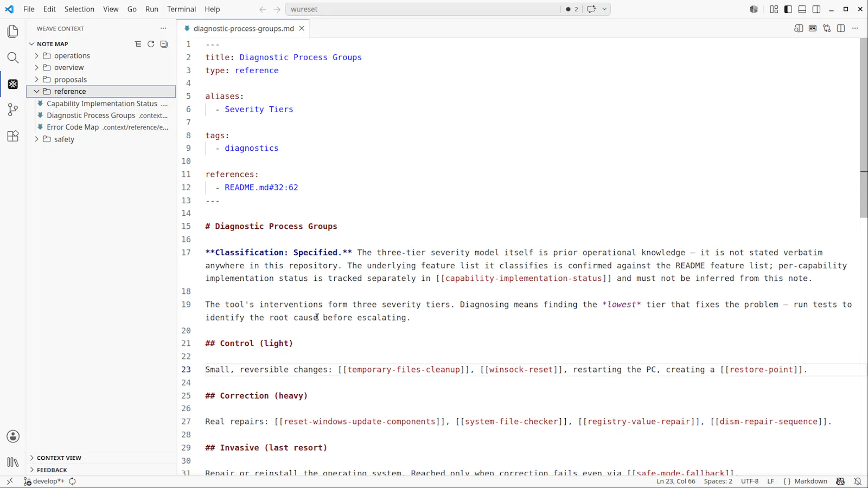Follow the winsock-reset wiki link
The height and width of the screenshot is (488, 868).
point(521,369)
